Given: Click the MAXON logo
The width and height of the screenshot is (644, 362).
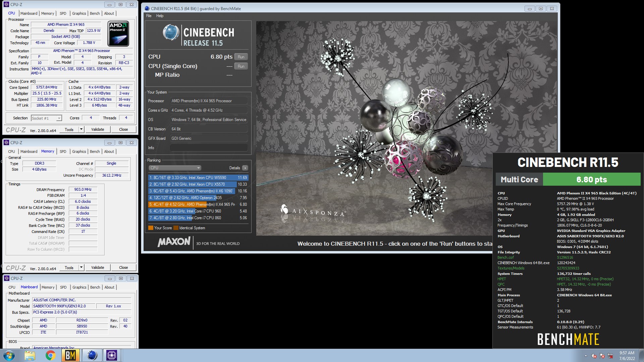Looking at the screenshot, I should (x=174, y=242).
